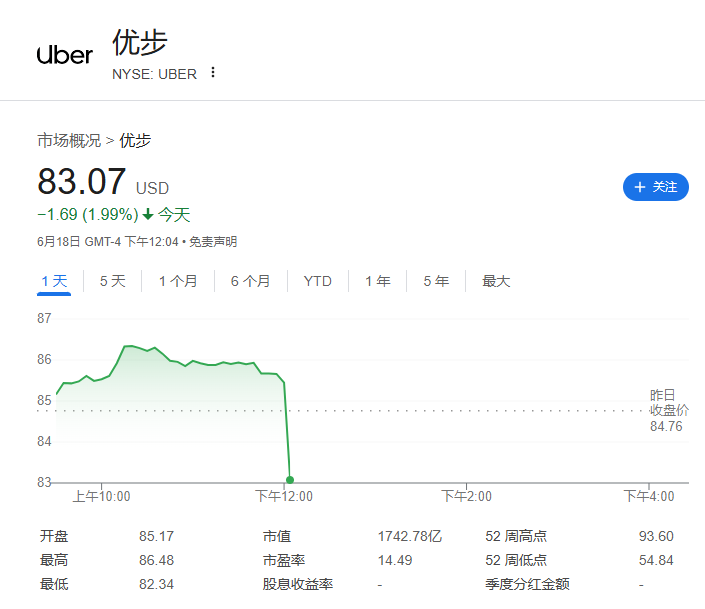
Task: Click the 最低 value 82.34
Action: (156, 584)
